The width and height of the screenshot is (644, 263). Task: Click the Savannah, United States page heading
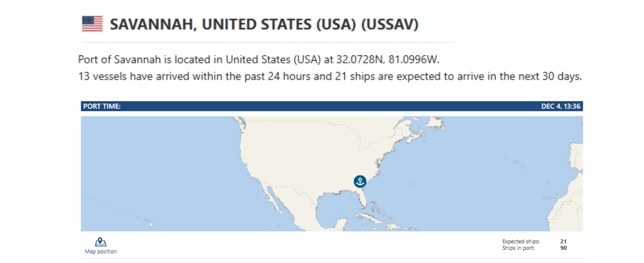pyautogui.click(x=264, y=25)
